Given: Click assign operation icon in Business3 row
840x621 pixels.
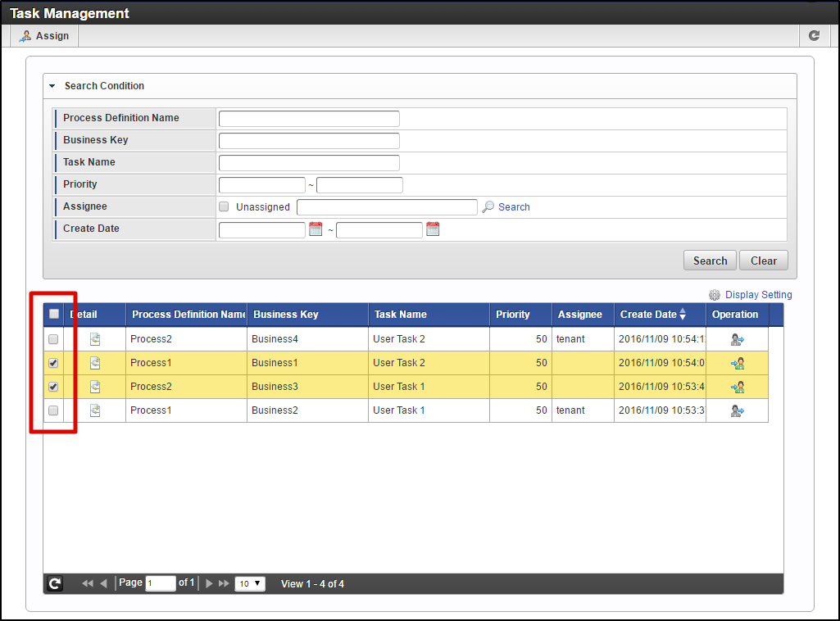Looking at the screenshot, I should tap(737, 387).
